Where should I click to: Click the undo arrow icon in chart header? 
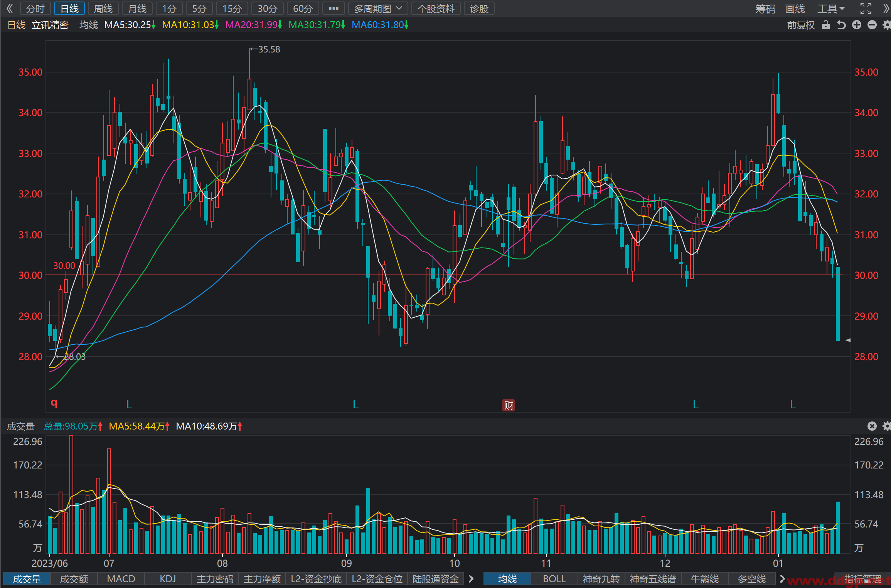click(x=841, y=25)
